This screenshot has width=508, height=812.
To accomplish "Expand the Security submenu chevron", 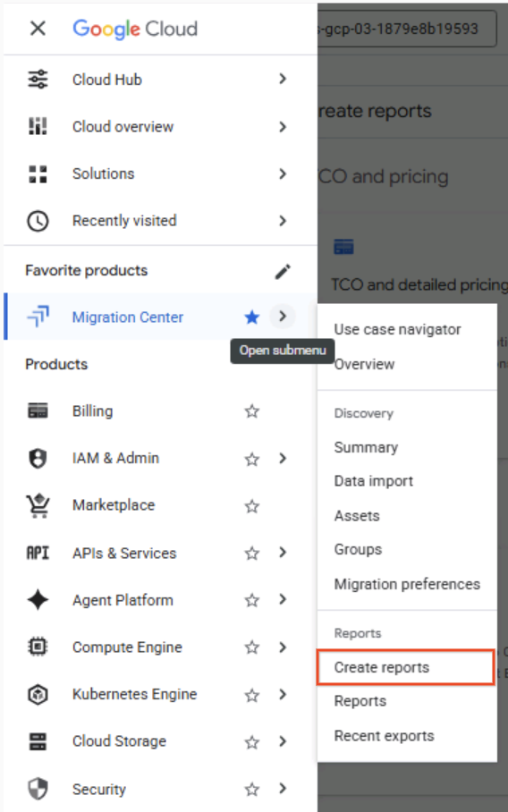I will pos(283,788).
